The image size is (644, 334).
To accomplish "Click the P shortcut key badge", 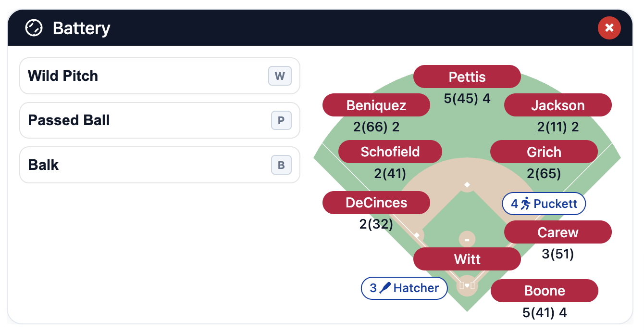I will click(281, 120).
